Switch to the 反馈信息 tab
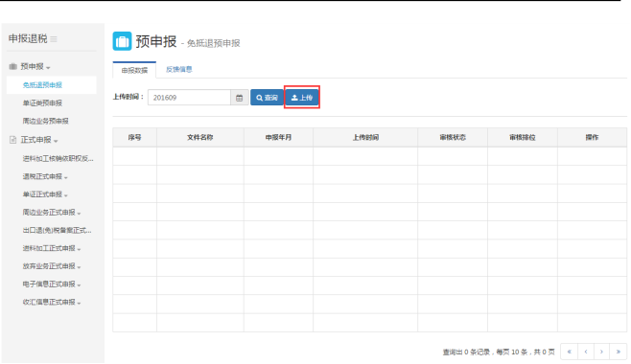 179,69
